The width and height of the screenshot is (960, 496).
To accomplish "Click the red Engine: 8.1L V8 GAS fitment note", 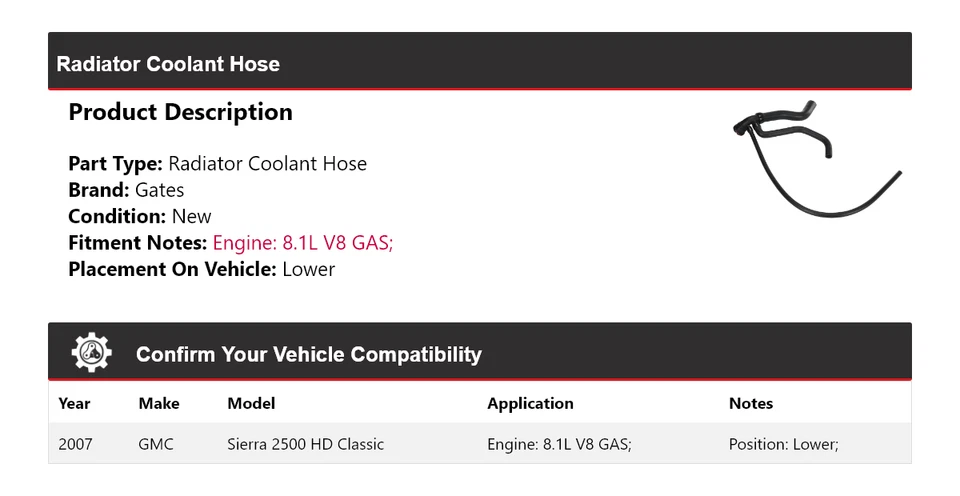I will click(x=303, y=243).
